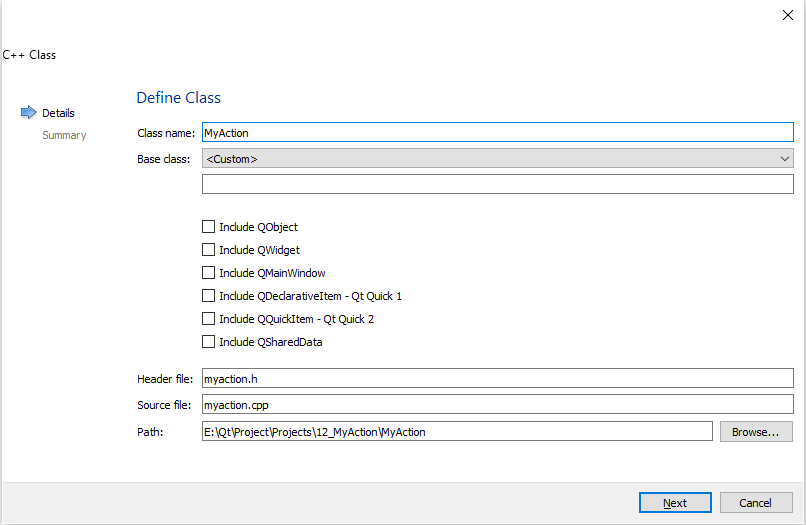Click the custom base class text field
The width and height of the screenshot is (806, 525).
coord(498,184)
